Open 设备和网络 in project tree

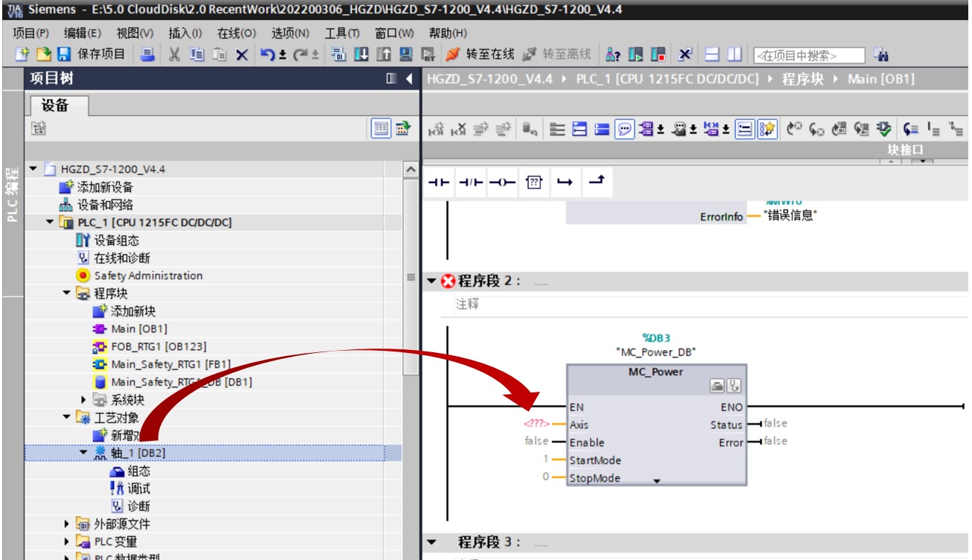click(x=96, y=205)
